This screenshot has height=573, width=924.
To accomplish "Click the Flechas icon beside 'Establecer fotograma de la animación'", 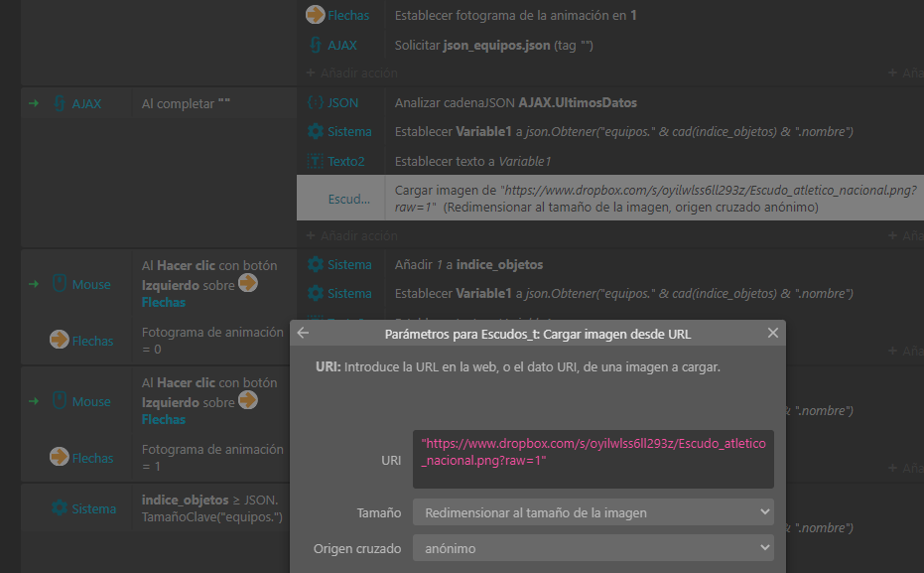I will click(316, 15).
